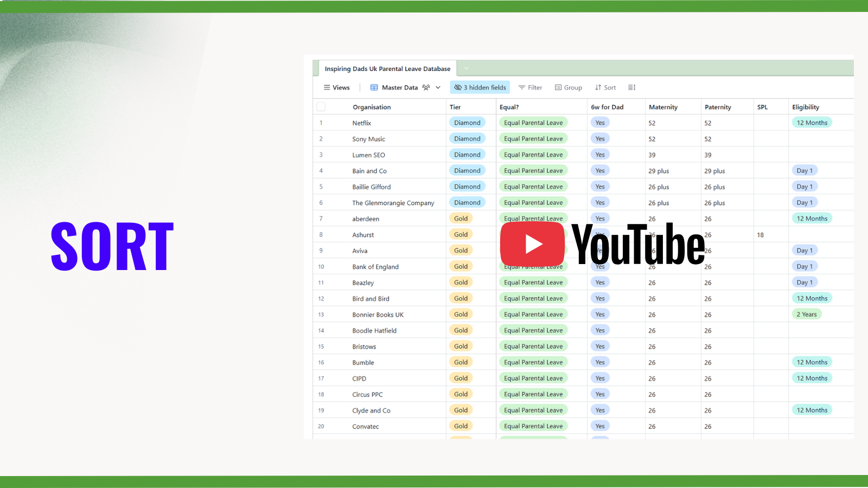Click the Gold tier tag for Ashurst
Screen dimensions: 868x488
[x=461, y=234]
